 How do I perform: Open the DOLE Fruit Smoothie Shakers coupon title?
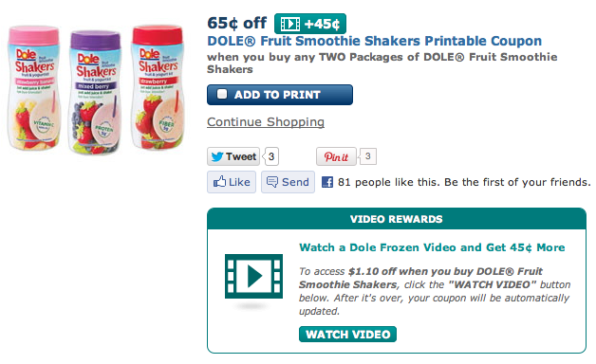click(x=375, y=41)
